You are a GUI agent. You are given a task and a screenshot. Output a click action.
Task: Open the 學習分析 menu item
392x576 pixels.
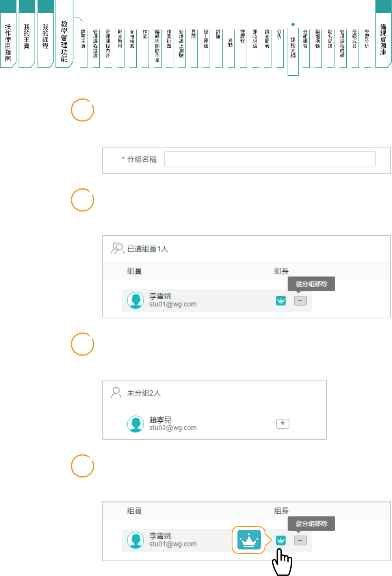point(367,39)
